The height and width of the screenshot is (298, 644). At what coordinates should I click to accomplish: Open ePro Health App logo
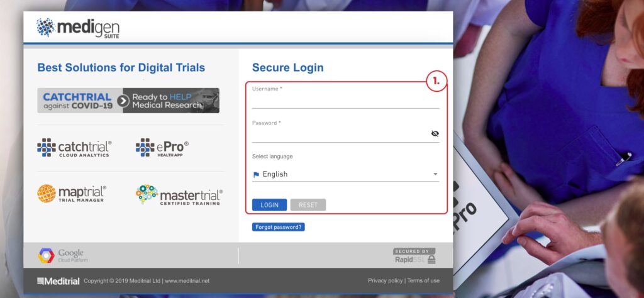[x=162, y=148]
